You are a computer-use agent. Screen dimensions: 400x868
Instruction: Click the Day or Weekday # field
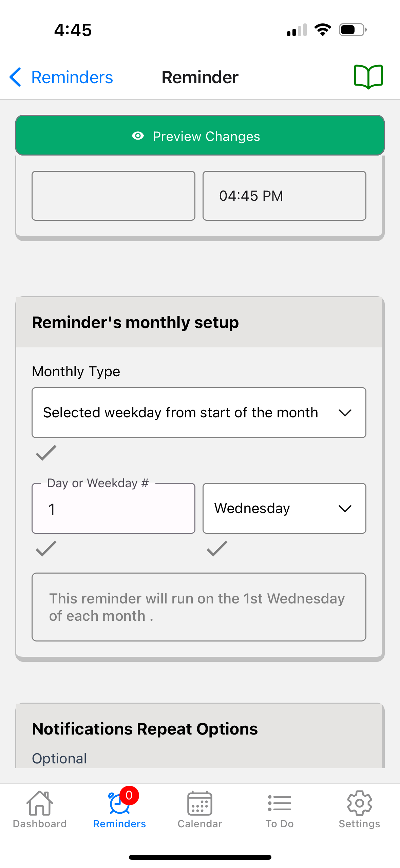pyautogui.click(x=113, y=509)
